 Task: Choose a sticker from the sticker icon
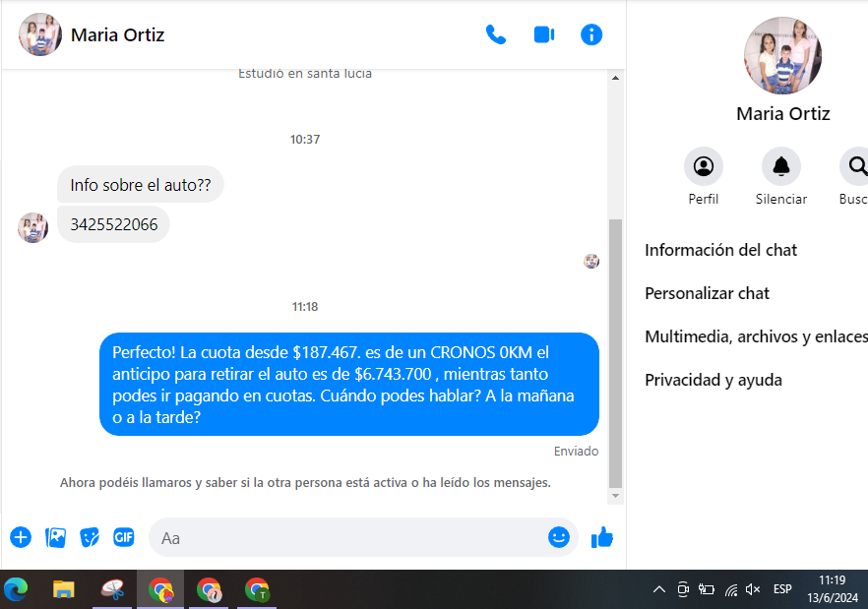coord(90,537)
